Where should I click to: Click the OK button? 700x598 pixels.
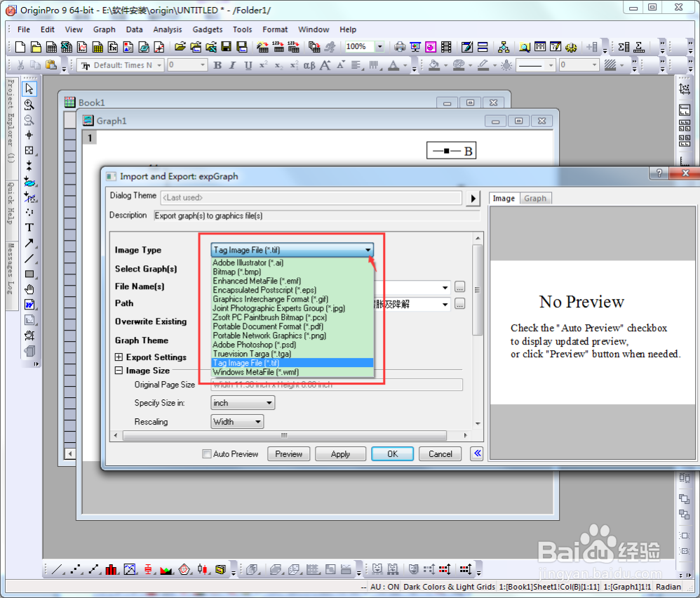[392, 454]
